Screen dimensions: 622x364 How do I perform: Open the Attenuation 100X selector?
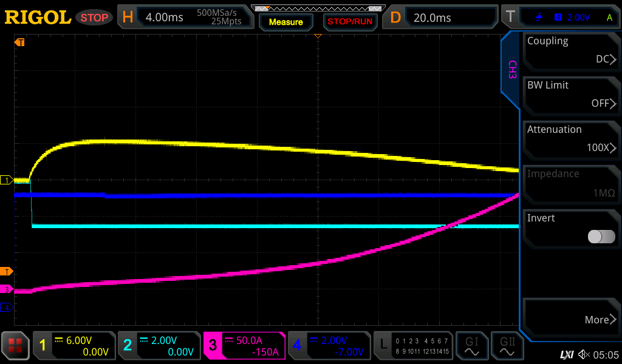[571, 140]
